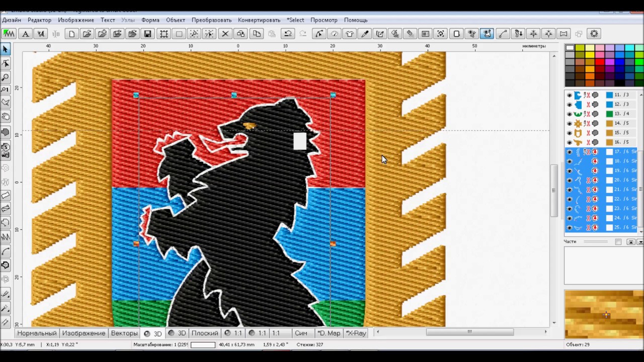Screen dimensions: 644x362
Task: Toggle visibility eye of object 12
Action: click(570, 105)
